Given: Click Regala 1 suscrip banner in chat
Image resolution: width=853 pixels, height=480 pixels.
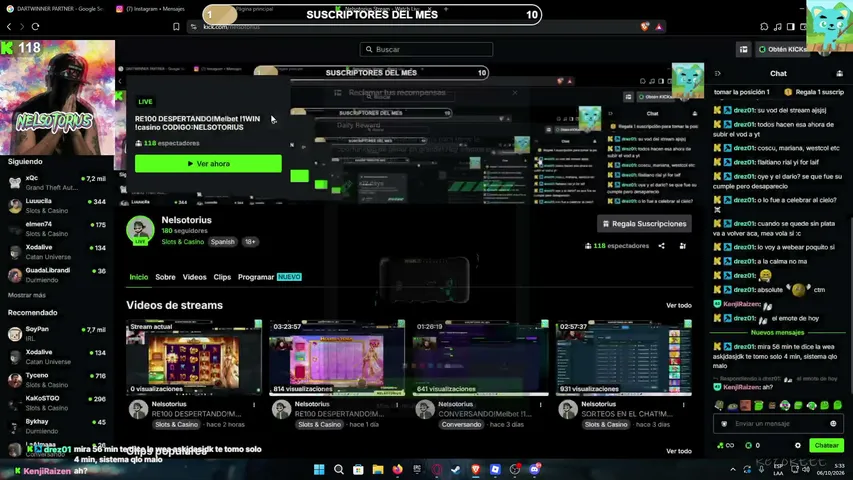Looking at the screenshot, I should (x=815, y=92).
